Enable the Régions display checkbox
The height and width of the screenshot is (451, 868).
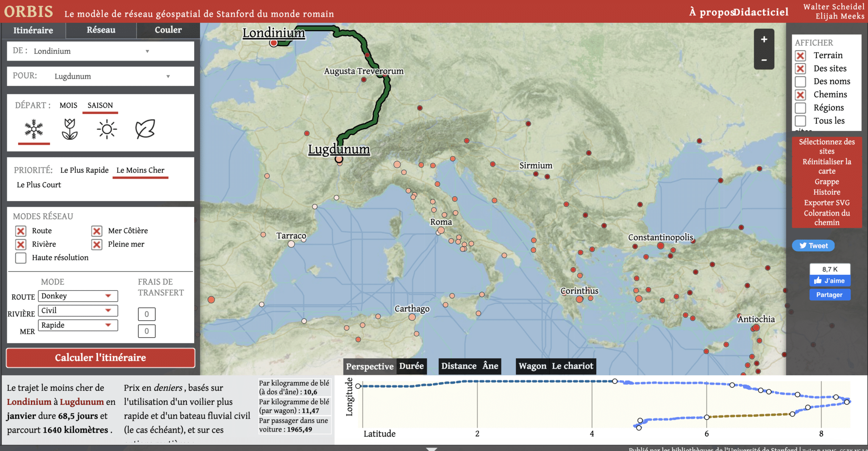click(800, 108)
